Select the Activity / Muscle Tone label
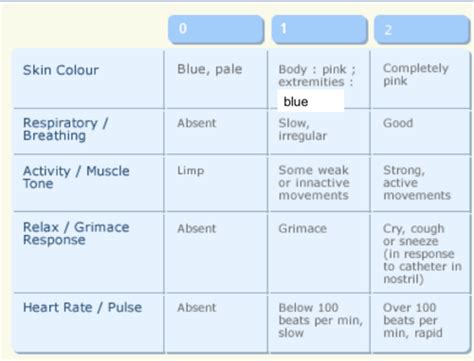This screenshot has height=361, width=474. 76,177
